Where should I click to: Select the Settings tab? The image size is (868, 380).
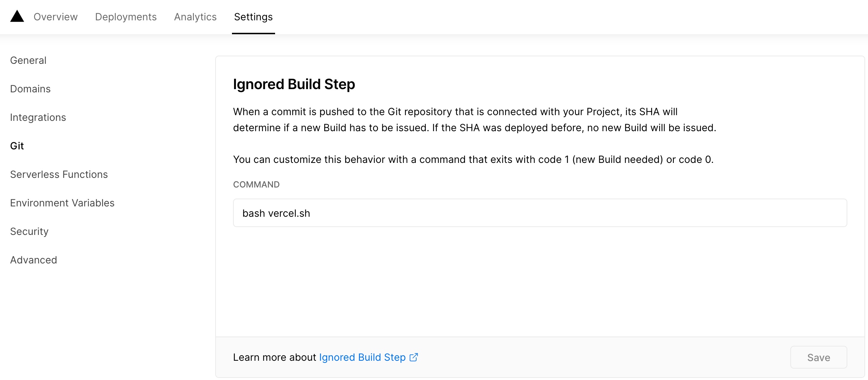pos(253,17)
